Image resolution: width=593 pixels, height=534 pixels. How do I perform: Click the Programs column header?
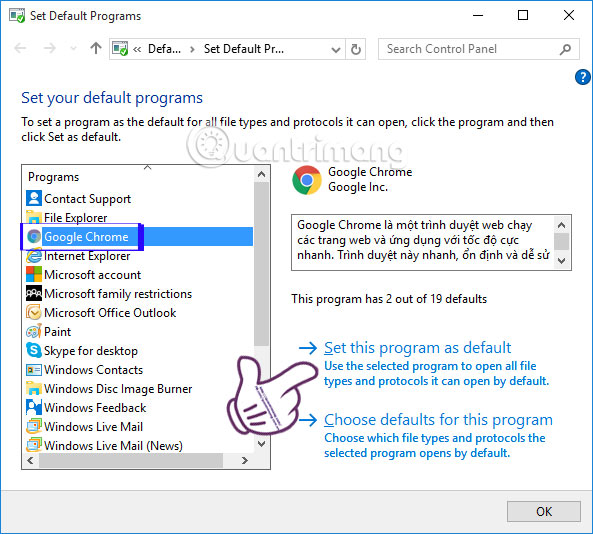54,177
